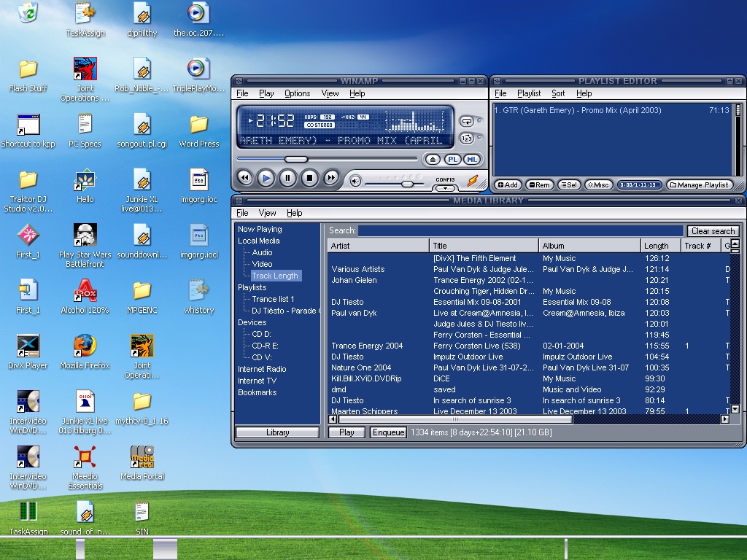Select the Meedio Essentials desktop icon
747x560 pixels.
pyautogui.click(x=85, y=467)
